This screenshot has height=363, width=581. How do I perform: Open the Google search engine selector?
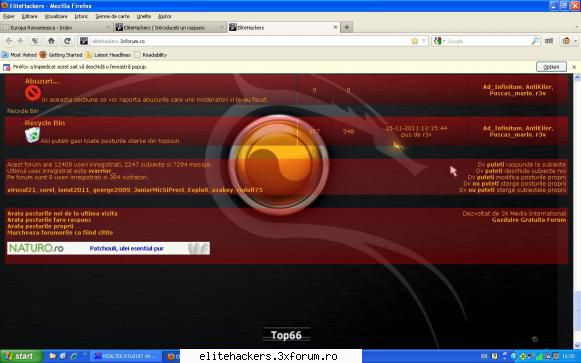pyautogui.click(x=439, y=41)
